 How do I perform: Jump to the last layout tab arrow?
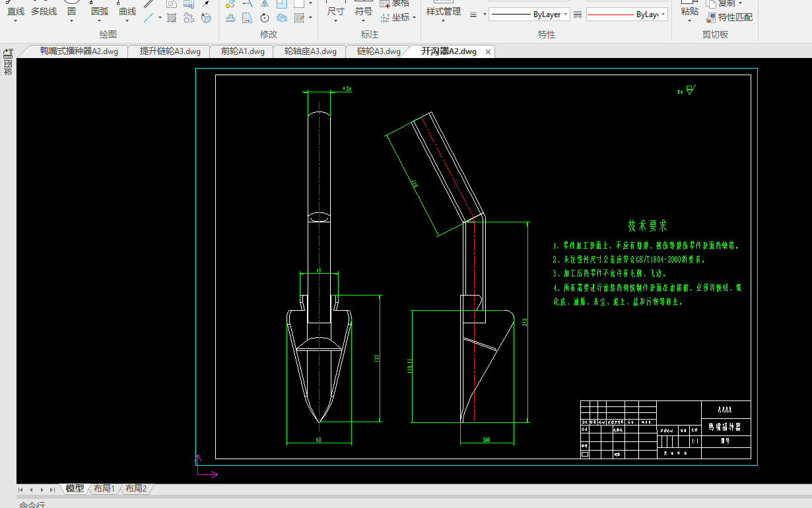point(53,490)
